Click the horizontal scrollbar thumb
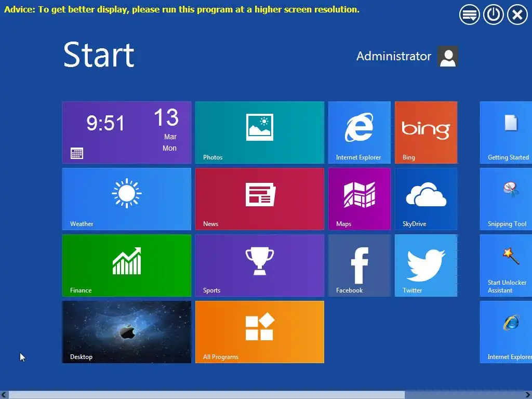Viewport: 532px width, 399px height. pos(207,395)
